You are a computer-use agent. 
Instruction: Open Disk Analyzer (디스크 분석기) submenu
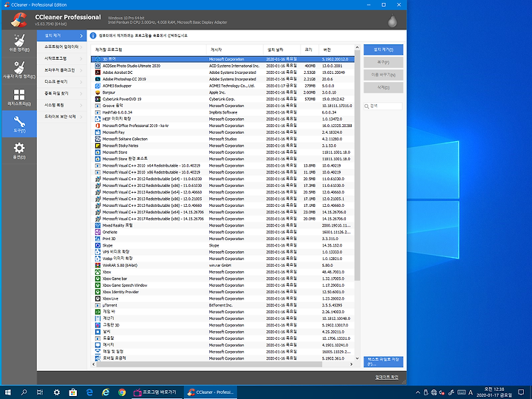(x=62, y=82)
